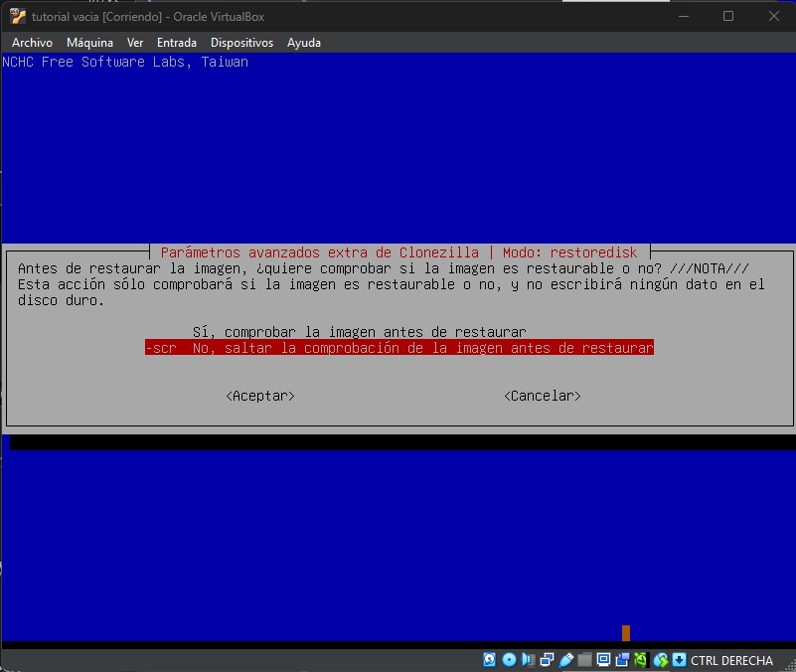This screenshot has width=796, height=672.
Task: Open the Entrada menu
Action: point(177,43)
